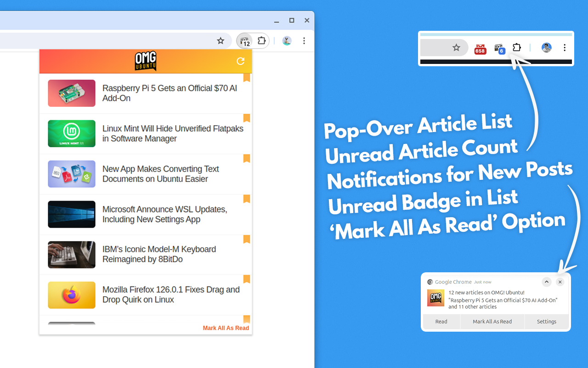Click unread badge on IBM Model-M article
Viewport: 588px width, 368px height.
[247, 239]
